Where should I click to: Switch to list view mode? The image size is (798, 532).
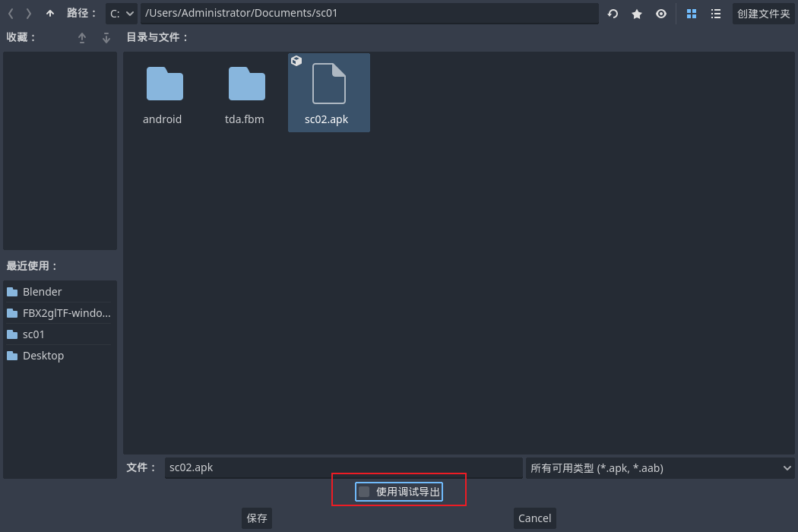(x=716, y=14)
